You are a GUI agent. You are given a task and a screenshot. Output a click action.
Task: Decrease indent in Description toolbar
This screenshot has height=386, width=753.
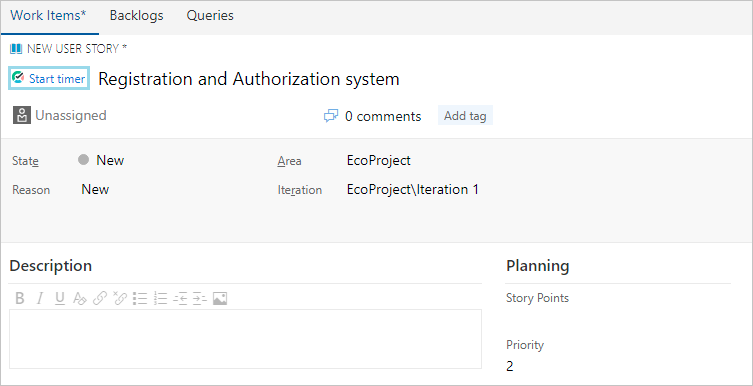180,298
